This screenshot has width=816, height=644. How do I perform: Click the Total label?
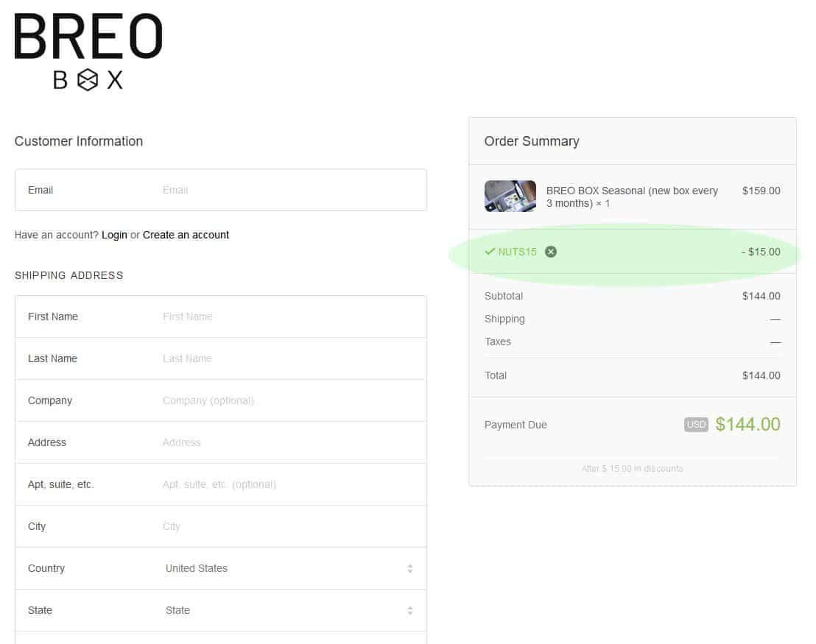(496, 375)
